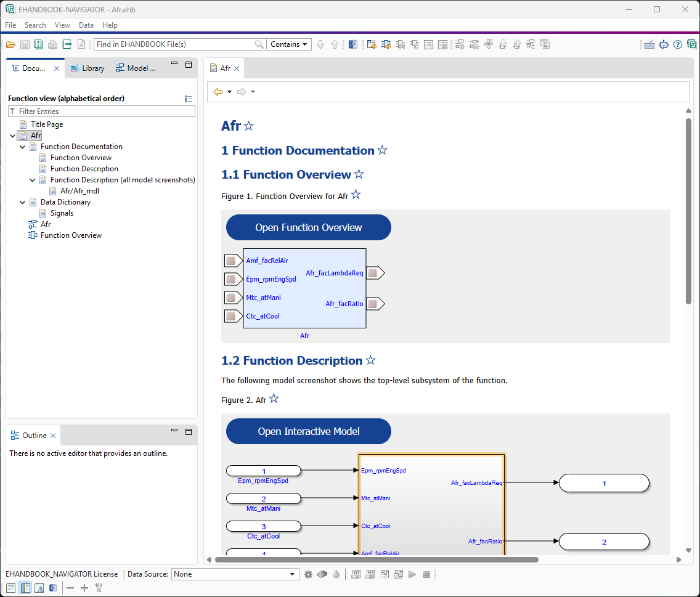Collapse Function Description (all model screenshots) node
This screenshot has height=597, width=700.
33,181
